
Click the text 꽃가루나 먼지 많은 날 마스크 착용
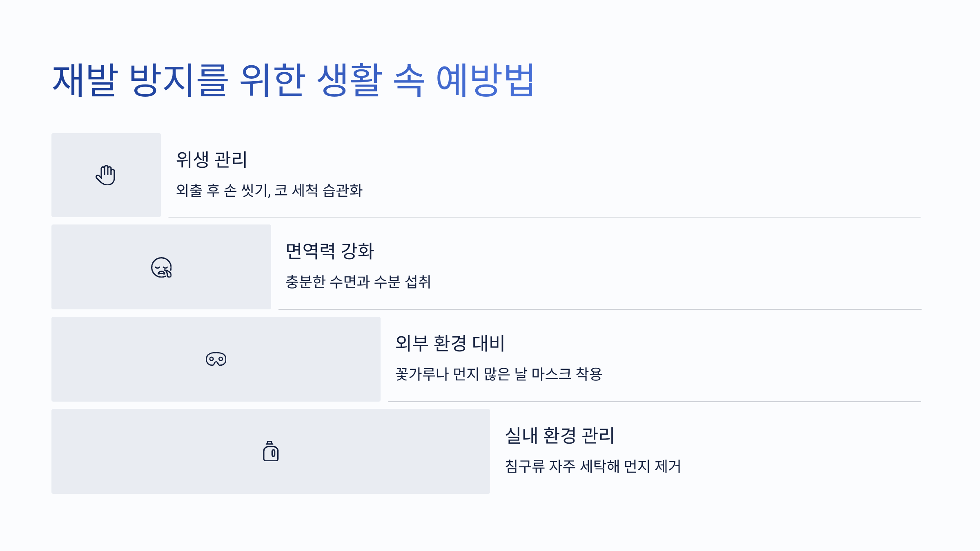499,374
